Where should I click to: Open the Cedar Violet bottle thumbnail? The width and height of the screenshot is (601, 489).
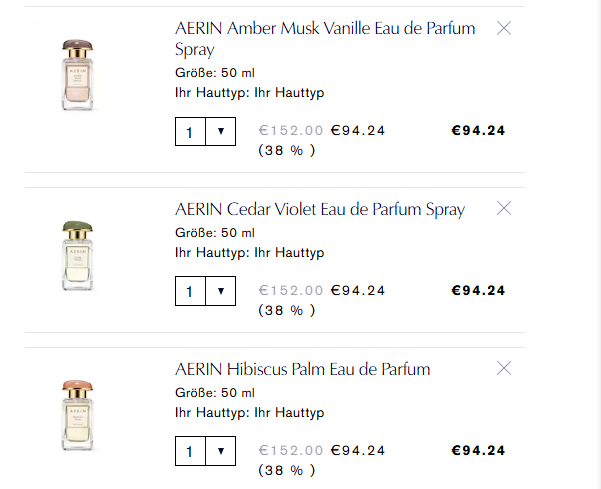(76, 256)
